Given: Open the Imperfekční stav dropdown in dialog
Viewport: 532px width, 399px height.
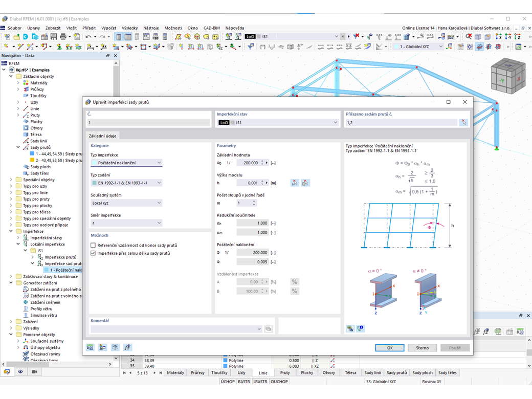Looking at the screenshot, I should click(278, 122).
